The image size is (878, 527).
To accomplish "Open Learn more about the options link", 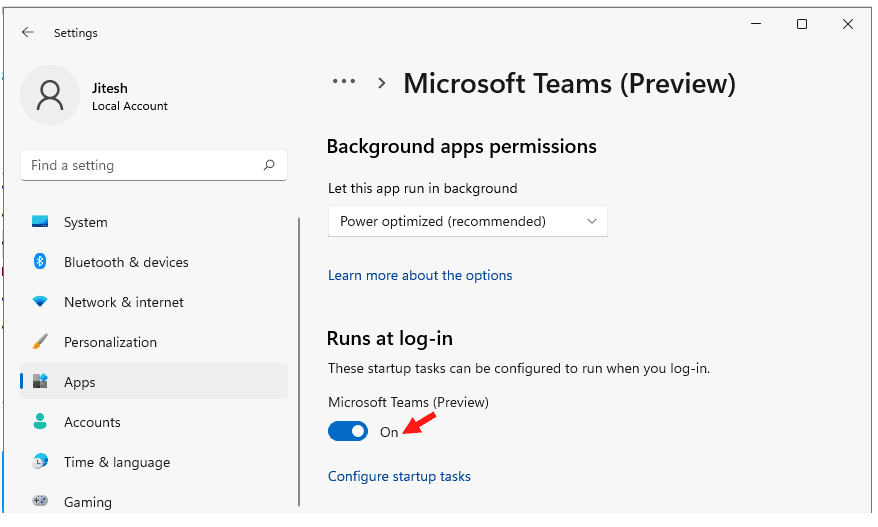I will coord(420,276).
